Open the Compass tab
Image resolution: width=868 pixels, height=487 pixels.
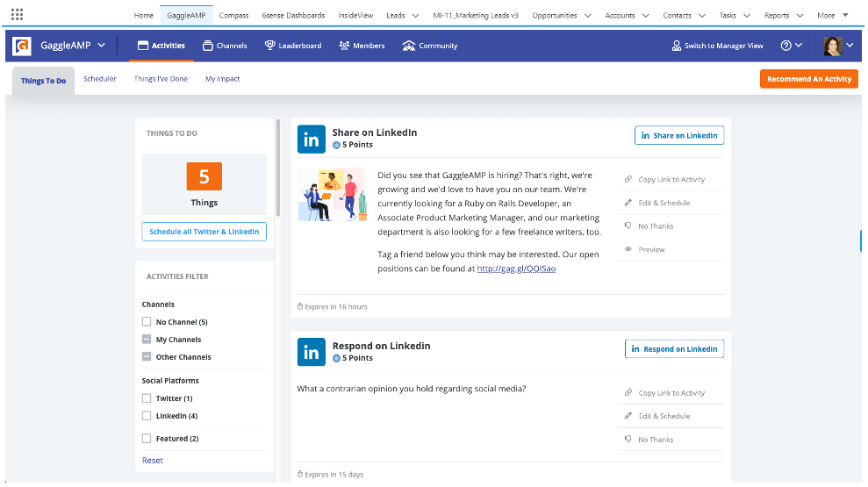coord(233,16)
